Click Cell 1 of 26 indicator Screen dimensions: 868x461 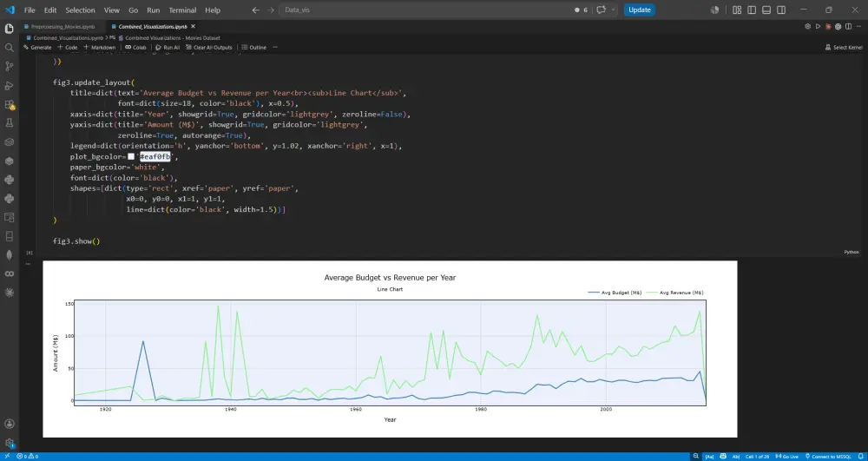click(x=757, y=457)
